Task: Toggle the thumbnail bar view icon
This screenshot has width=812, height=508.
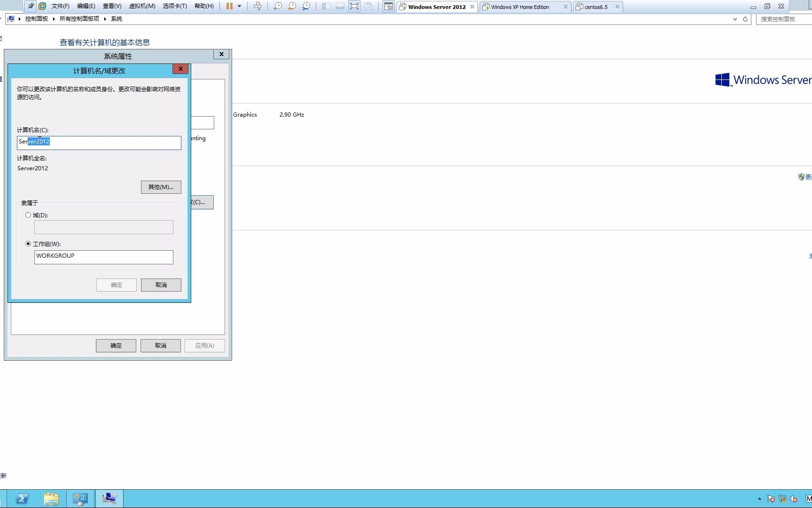Action: [x=340, y=6]
